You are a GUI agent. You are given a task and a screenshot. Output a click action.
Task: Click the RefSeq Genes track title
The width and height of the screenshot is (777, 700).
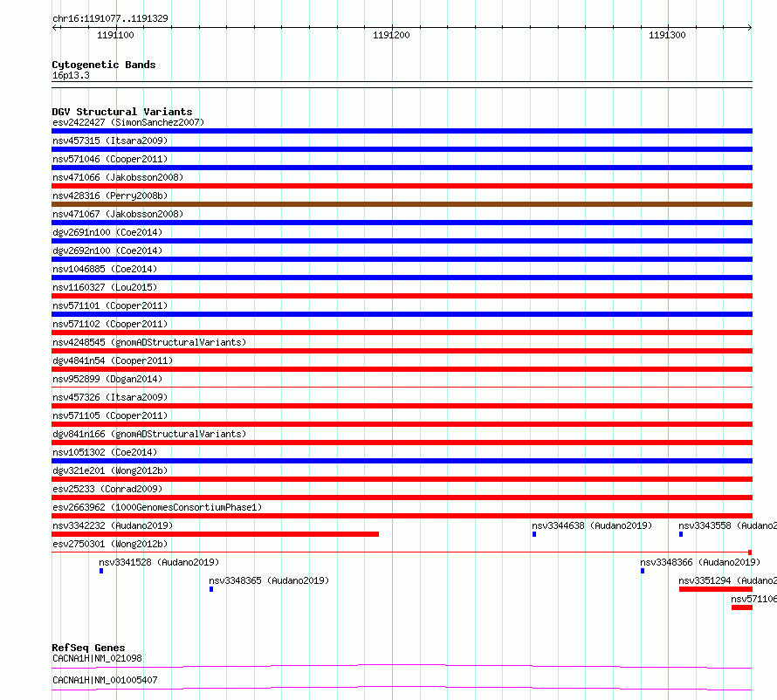tap(88, 648)
